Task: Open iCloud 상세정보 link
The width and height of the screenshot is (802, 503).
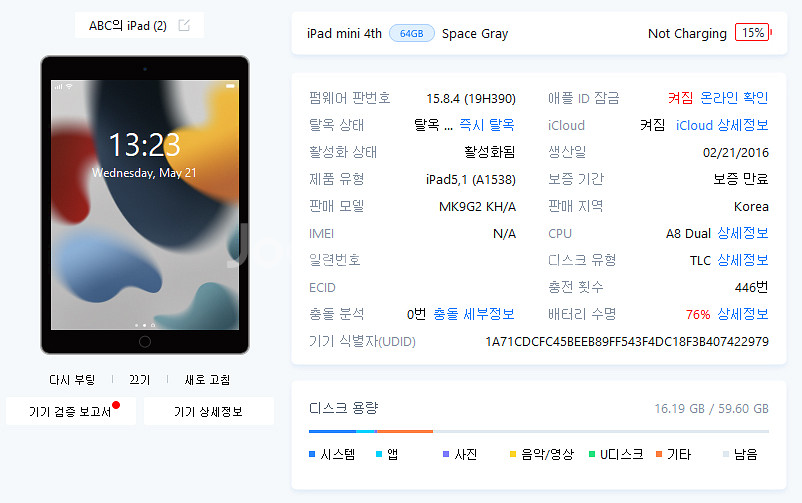Action: 722,125
